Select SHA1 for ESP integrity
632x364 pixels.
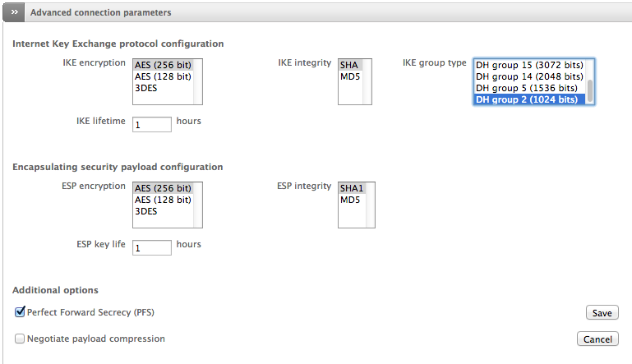[352, 188]
